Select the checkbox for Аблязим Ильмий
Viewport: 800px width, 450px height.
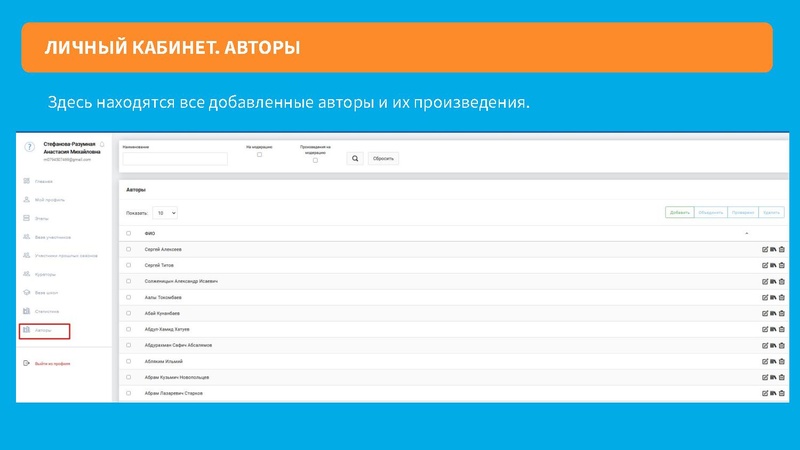coord(129,361)
